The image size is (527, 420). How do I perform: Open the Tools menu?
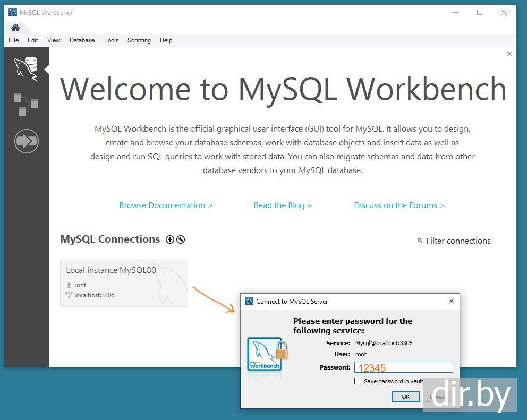pos(111,40)
